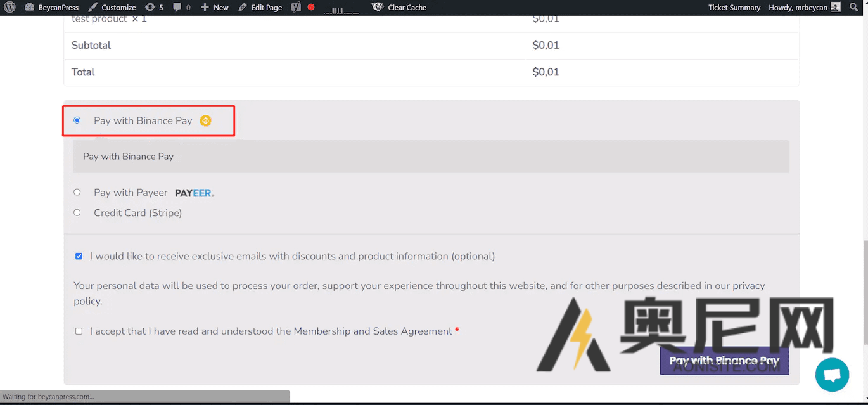Tick the Membership and Sales Agreement checkbox
The image size is (868, 405).
pos(79,331)
